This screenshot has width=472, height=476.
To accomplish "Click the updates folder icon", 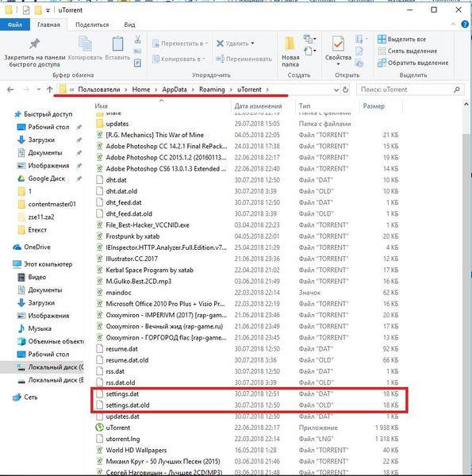I will tap(100, 124).
